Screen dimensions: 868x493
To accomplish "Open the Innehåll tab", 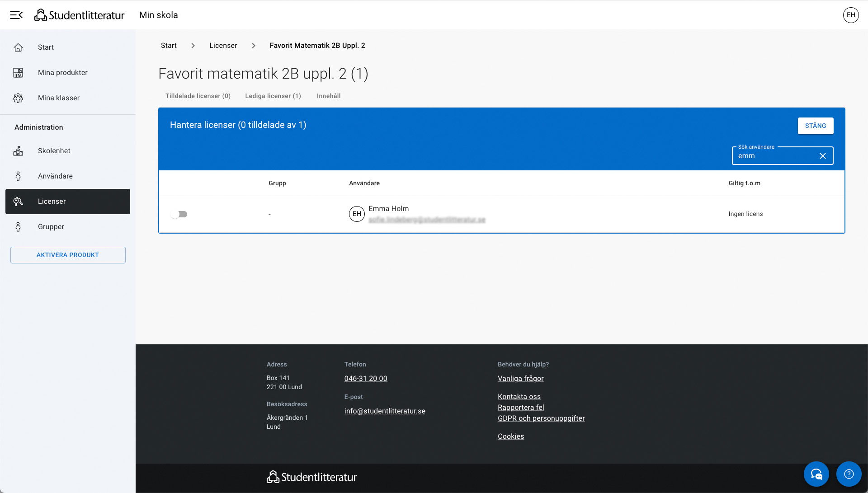I will (x=328, y=96).
